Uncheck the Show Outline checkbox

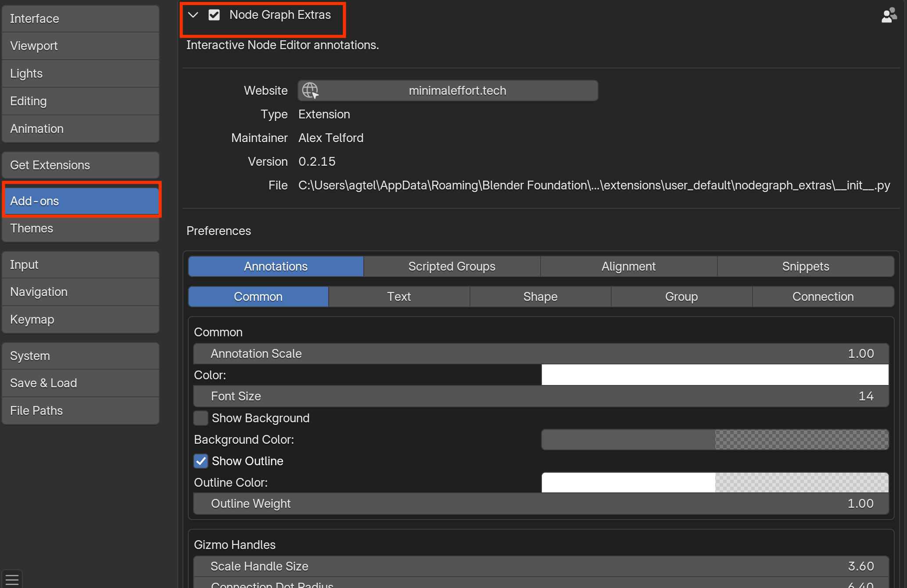(x=201, y=461)
